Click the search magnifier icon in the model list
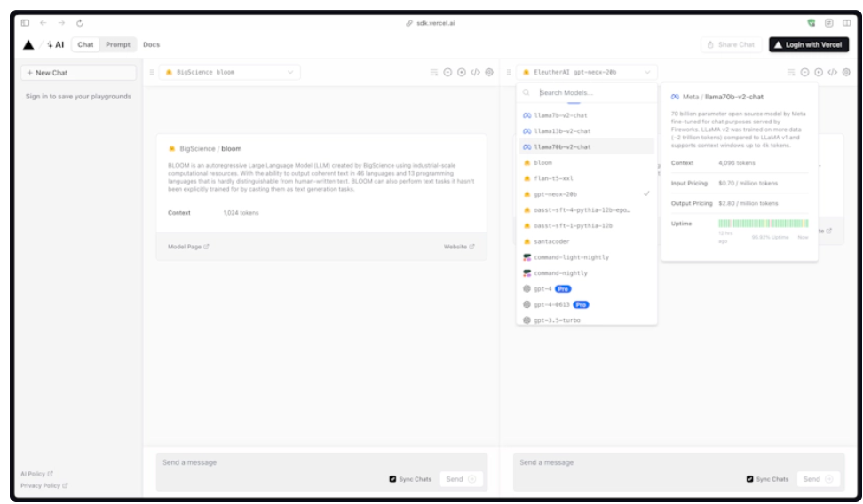Image resolution: width=863 pixels, height=504 pixels. (x=527, y=92)
